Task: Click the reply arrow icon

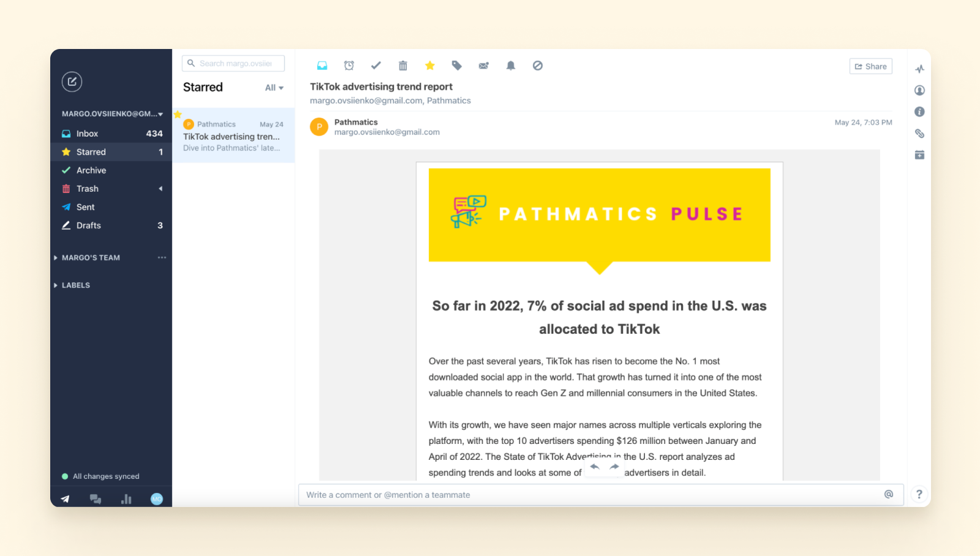Action: tap(595, 467)
